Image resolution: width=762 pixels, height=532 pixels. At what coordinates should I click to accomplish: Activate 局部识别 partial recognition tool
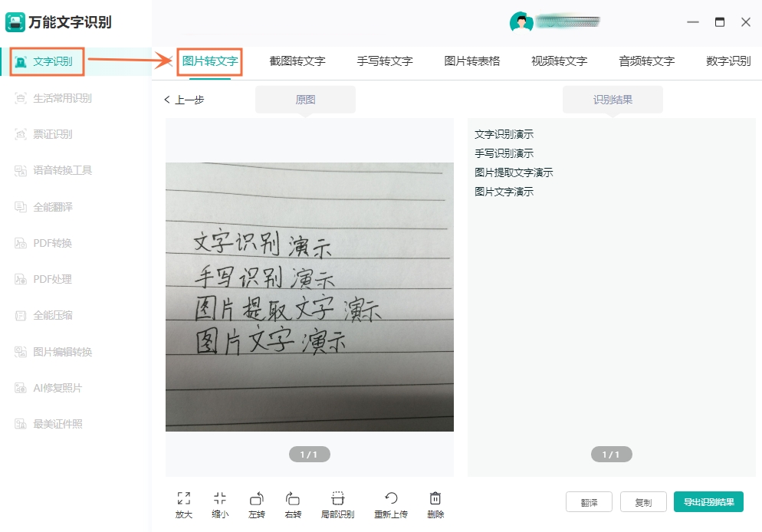337,504
